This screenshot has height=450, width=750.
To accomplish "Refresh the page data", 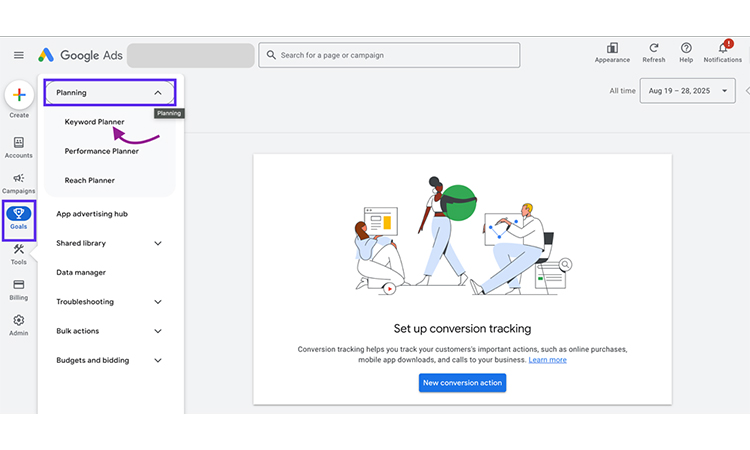I will (x=653, y=53).
